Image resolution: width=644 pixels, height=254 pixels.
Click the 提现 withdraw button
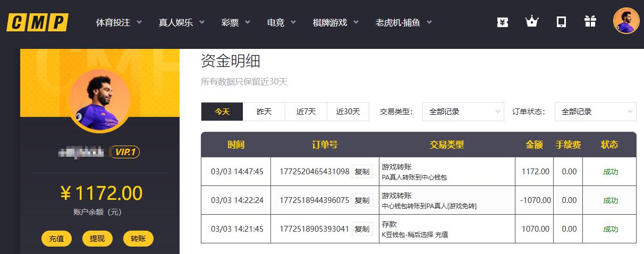(x=97, y=239)
